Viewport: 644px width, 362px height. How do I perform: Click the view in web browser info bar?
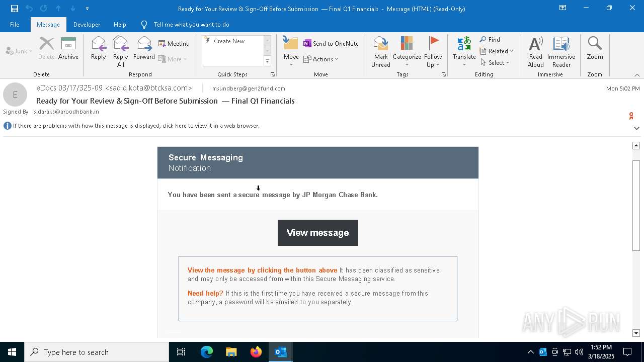pos(136,126)
